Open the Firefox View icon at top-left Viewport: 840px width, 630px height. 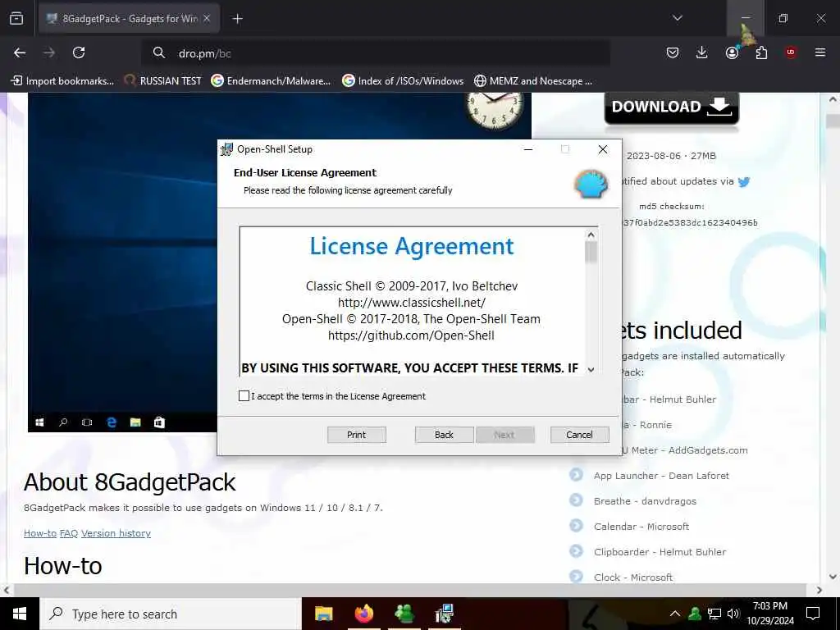click(x=16, y=18)
